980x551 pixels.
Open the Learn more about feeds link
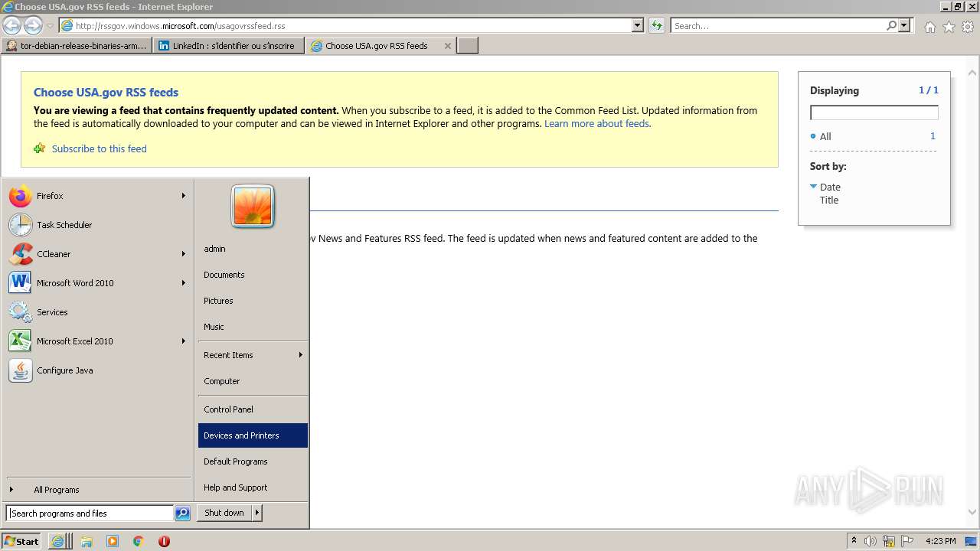tap(596, 123)
